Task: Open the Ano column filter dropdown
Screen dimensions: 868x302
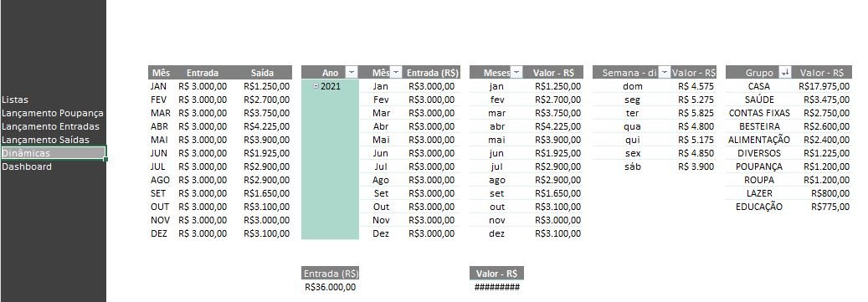Action: [352, 73]
